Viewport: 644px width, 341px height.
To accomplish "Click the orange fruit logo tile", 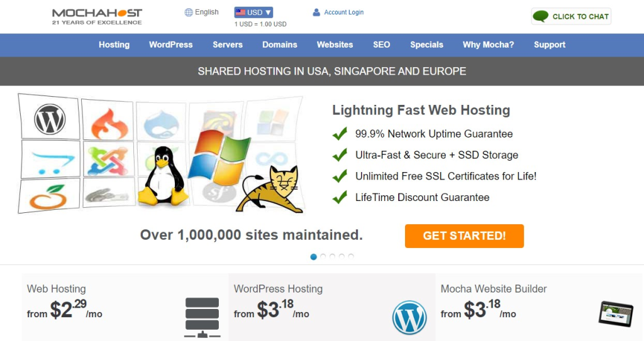I will pos(48,197).
